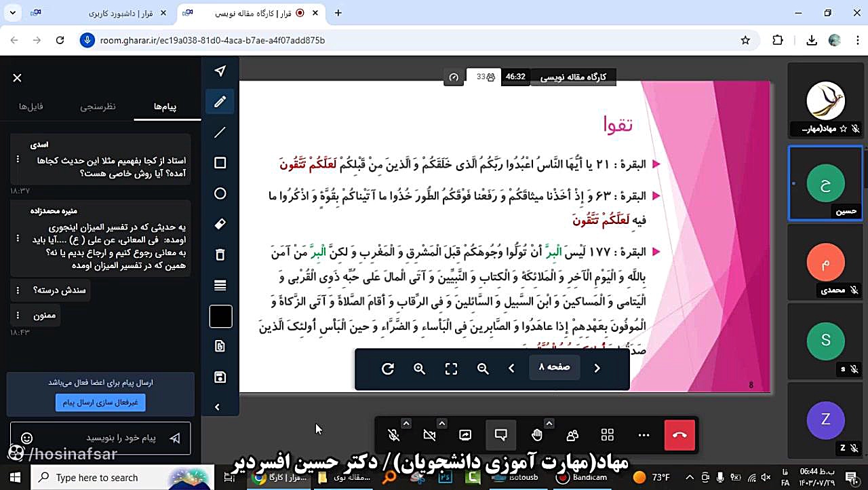Toggle fullscreen for the presentation
The width and height of the screenshot is (868, 490).
(x=451, y=369)
